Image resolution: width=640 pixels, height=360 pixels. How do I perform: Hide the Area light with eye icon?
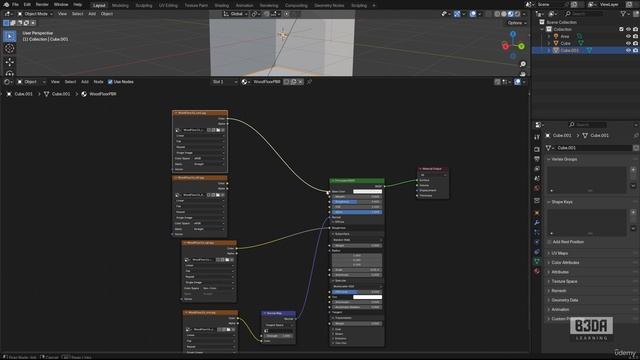tap(628, 36)
